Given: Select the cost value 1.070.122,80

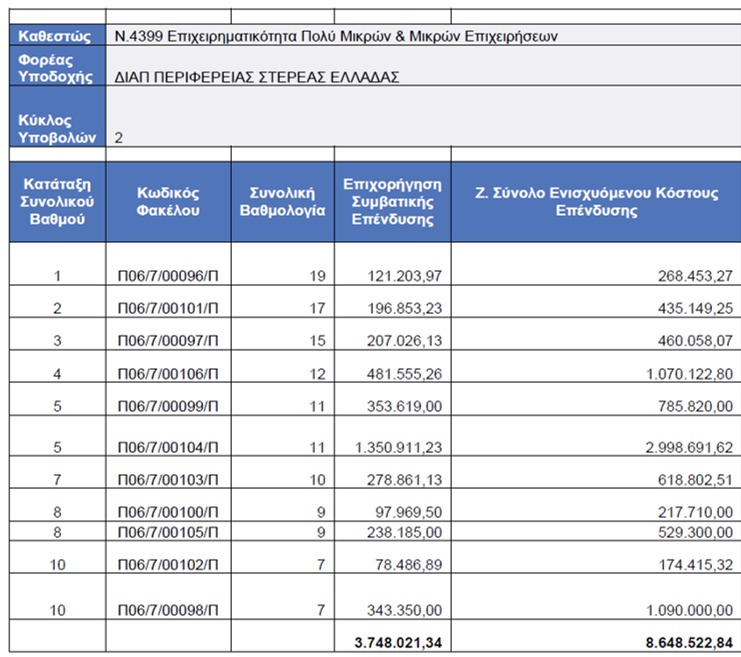Looking at the screenshot, I should [689, 374].
